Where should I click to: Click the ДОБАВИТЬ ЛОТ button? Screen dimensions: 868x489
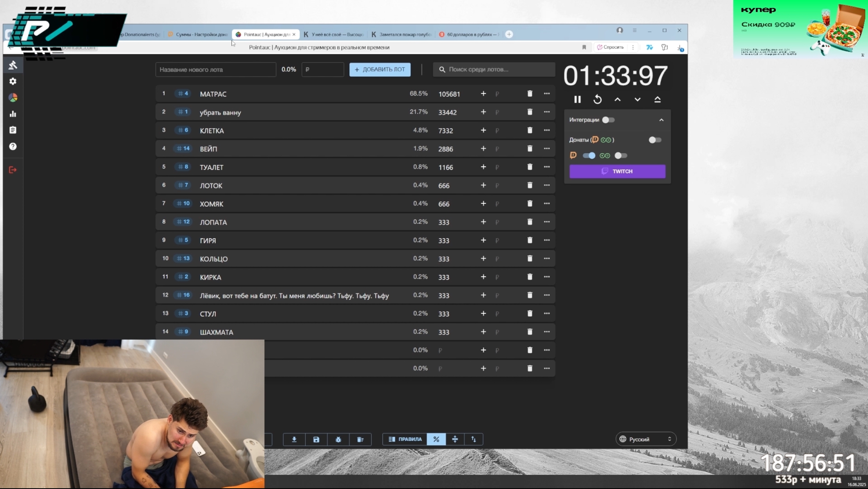(x=380, y=70)
